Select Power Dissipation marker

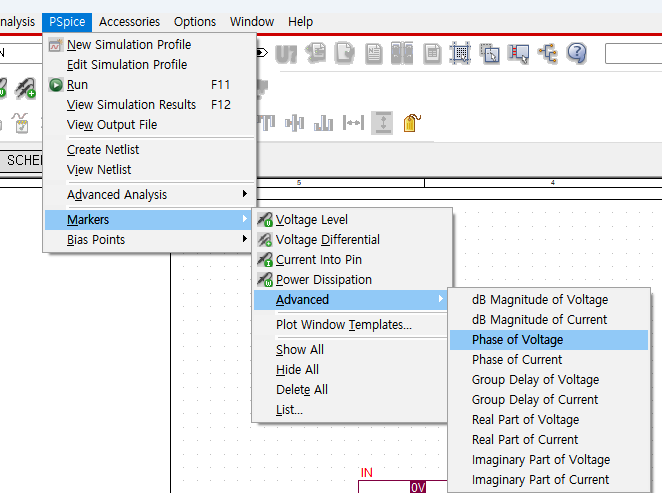[x=350, y=280]
